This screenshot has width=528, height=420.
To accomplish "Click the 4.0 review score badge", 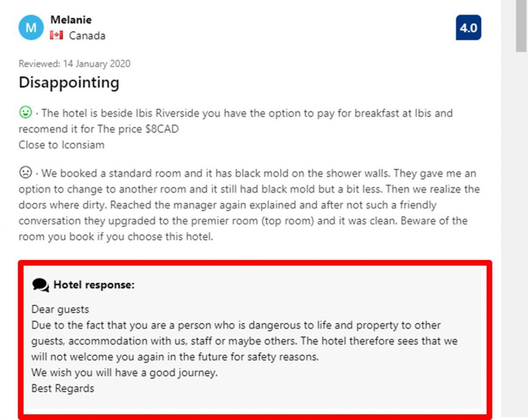I will click(x=468, y=28).
